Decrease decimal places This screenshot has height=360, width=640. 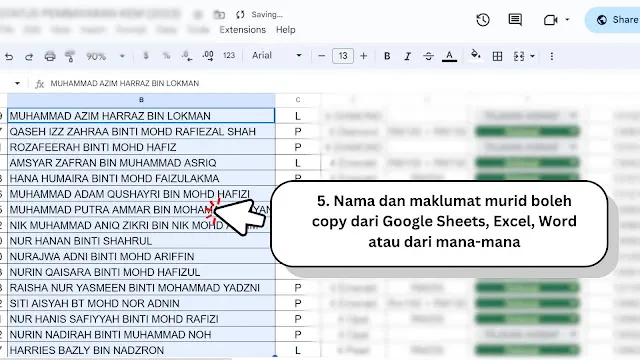187,56
